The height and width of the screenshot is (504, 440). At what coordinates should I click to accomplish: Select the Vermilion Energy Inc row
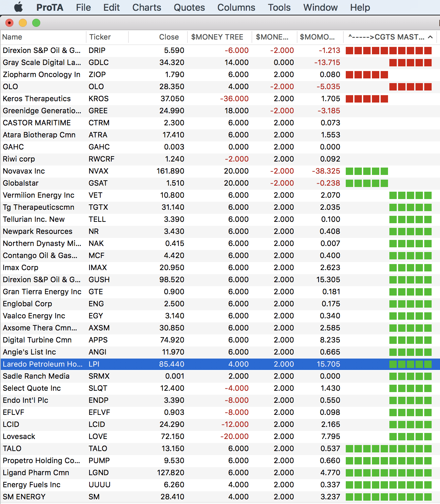click(220, 195)
